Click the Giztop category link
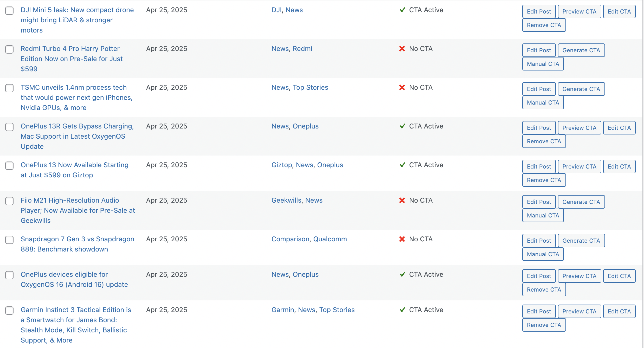Screen dimensions: 644x348 [x=282, y=165]
